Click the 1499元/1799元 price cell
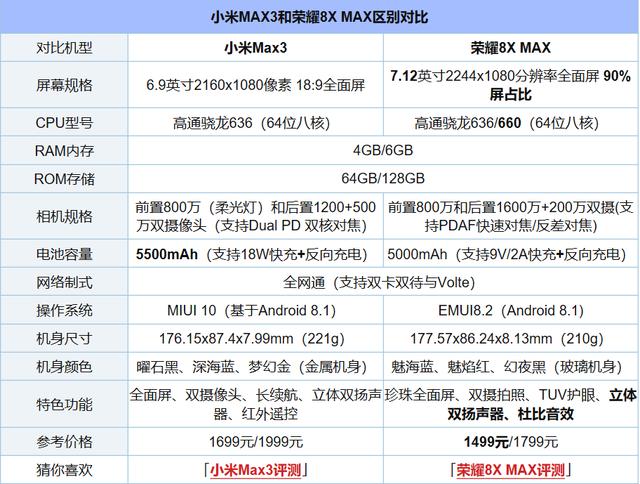 (x=511, y=442)
